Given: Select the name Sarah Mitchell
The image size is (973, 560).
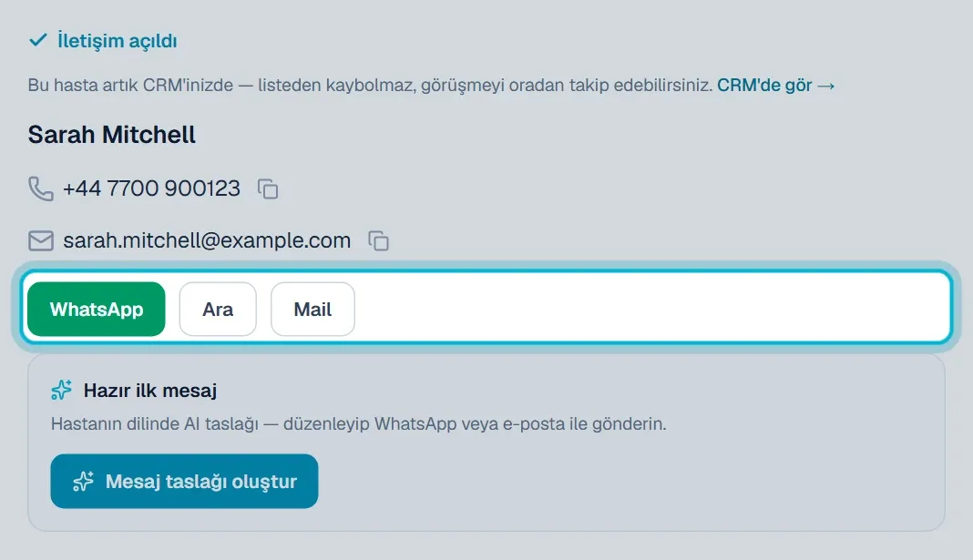Looking at the screenshot, I should 112,135.
